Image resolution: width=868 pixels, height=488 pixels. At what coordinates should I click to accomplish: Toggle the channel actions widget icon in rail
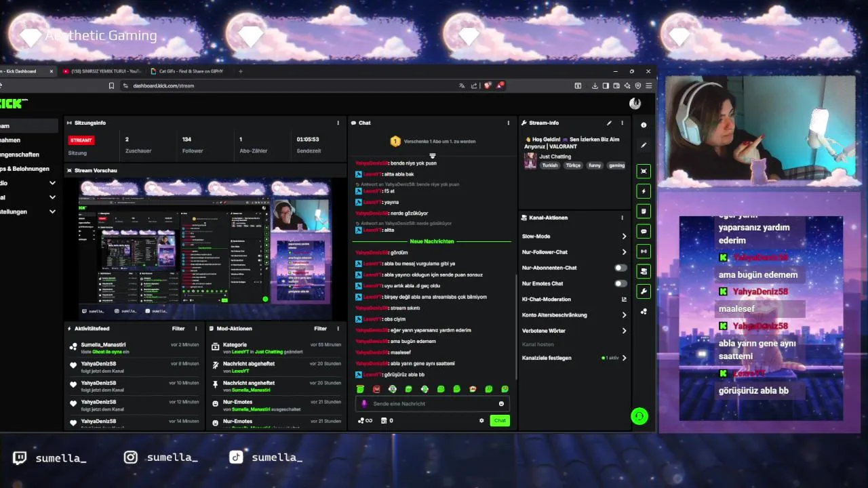[644, 271]
